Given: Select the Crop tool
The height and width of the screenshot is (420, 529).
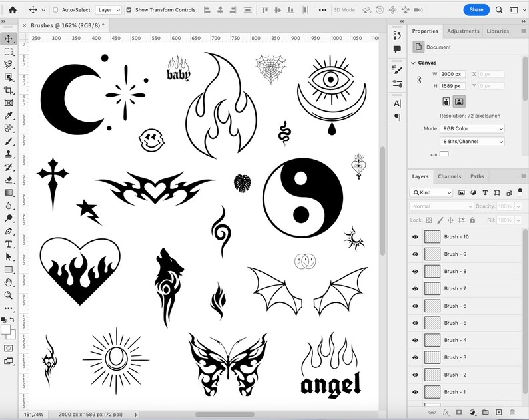Looking at the screenshot, I should [x=9, y=90].
